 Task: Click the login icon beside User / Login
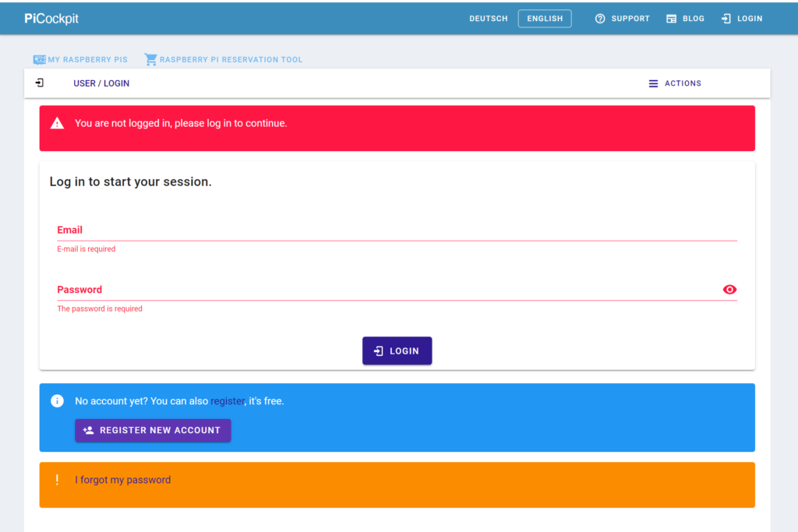pyautogui.click(x=40, y=83)
